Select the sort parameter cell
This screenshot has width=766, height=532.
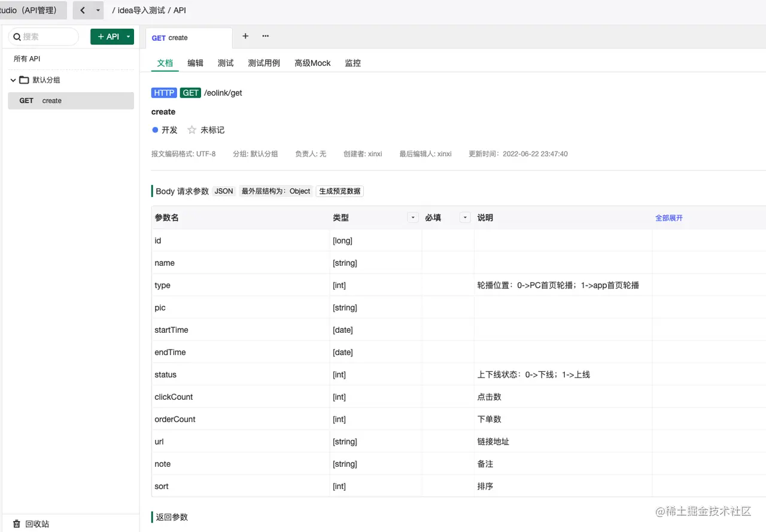coord(162,487)
